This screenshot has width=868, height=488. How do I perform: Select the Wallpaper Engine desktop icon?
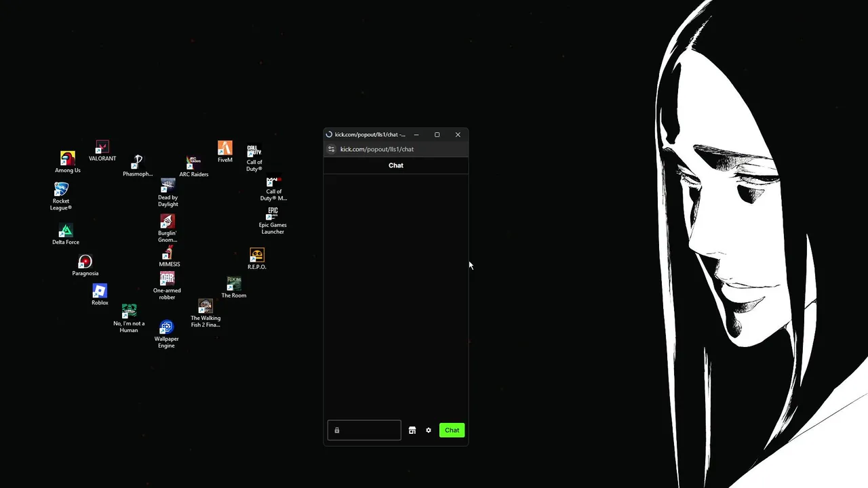tap(166, 335)
